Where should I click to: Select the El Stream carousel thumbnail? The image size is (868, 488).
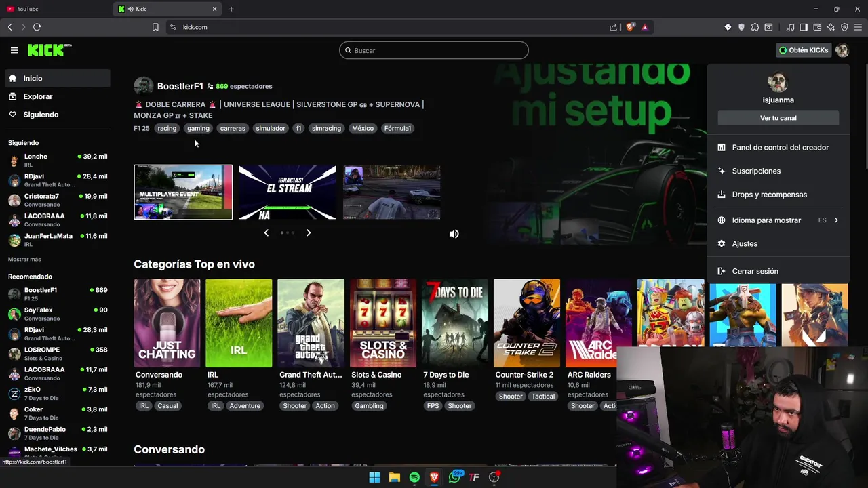click(x=288, y=192)
